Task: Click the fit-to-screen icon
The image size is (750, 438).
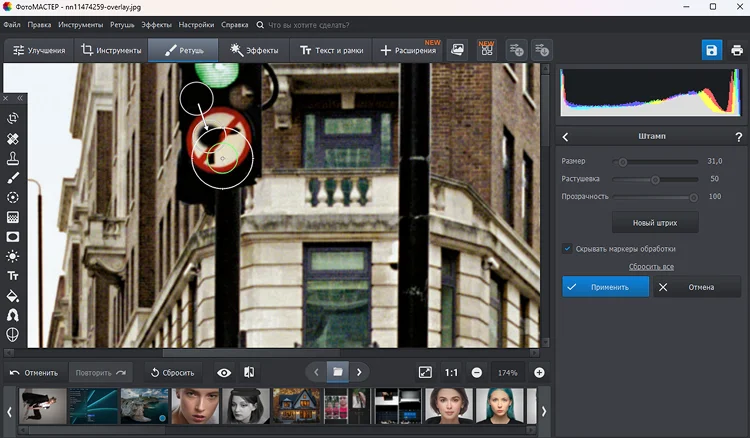Action: coord(425,372)
